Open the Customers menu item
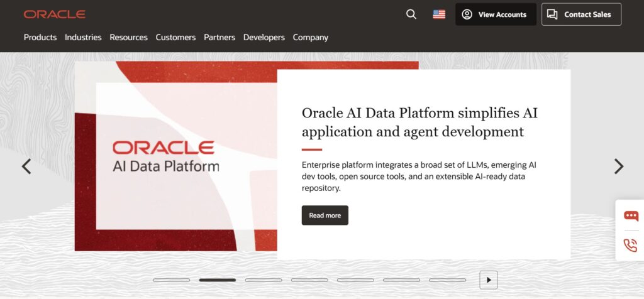This screenshot has width=644, height=299. point(175,37)
